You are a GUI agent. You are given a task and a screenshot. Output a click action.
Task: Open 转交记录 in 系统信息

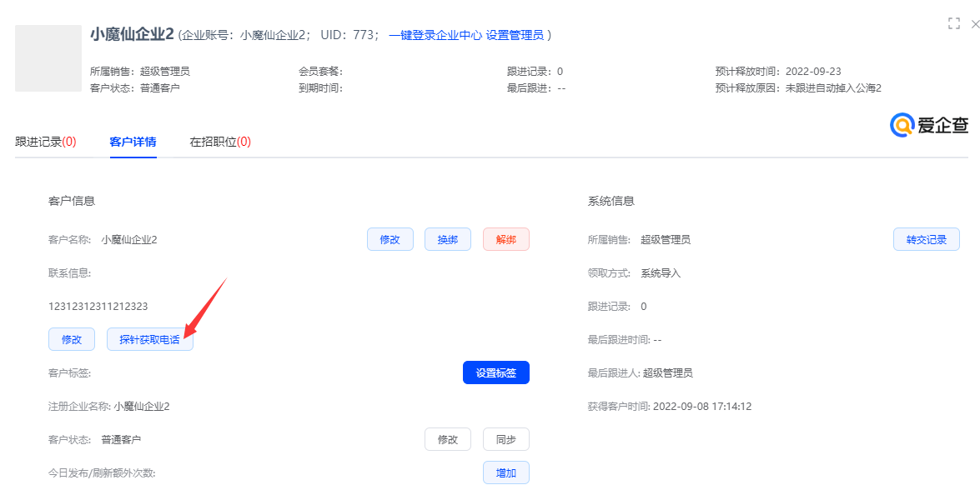coord(926,239)
